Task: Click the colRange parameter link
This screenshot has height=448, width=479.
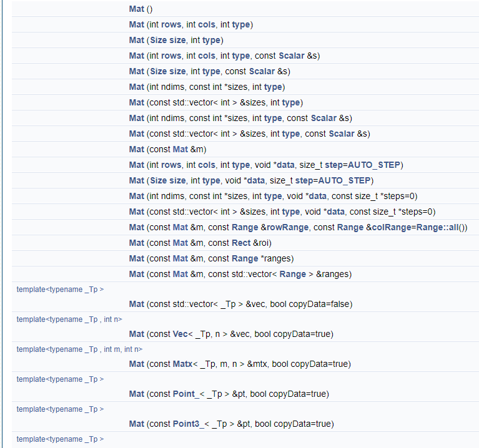Action: coord(392,227)
